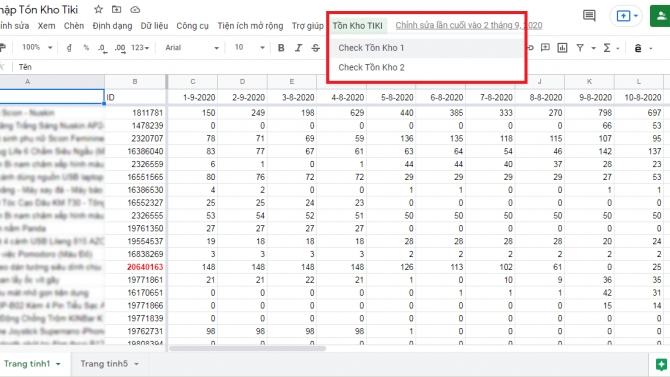Image resolution: width=670 pixels, height=377 pixels.
Task: Check the cloud save status icon
Action: [135, 9]
